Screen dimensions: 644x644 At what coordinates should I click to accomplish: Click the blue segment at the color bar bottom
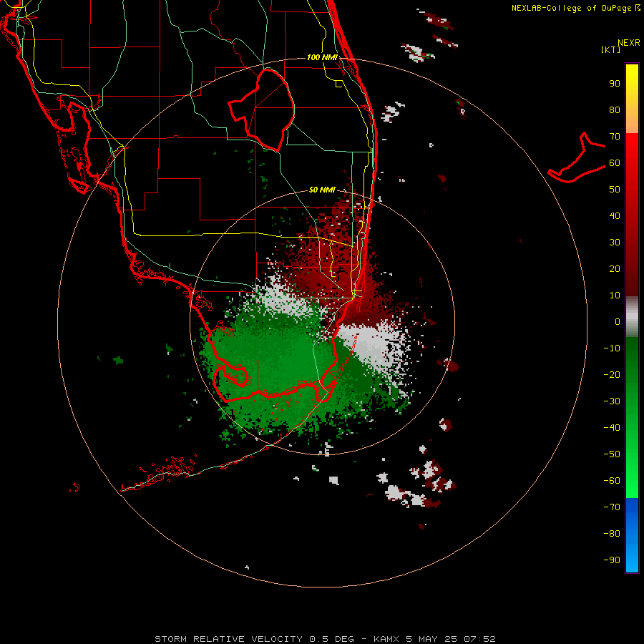point(632,535)
